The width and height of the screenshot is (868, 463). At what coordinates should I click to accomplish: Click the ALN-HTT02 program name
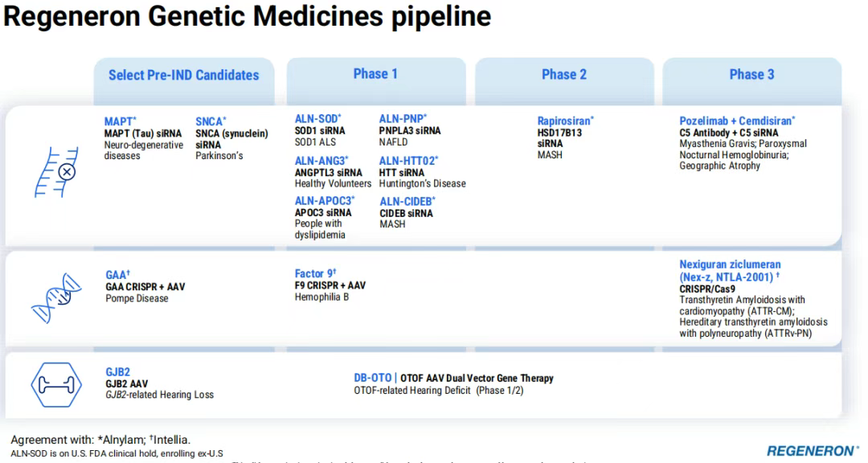click(408, 161)
